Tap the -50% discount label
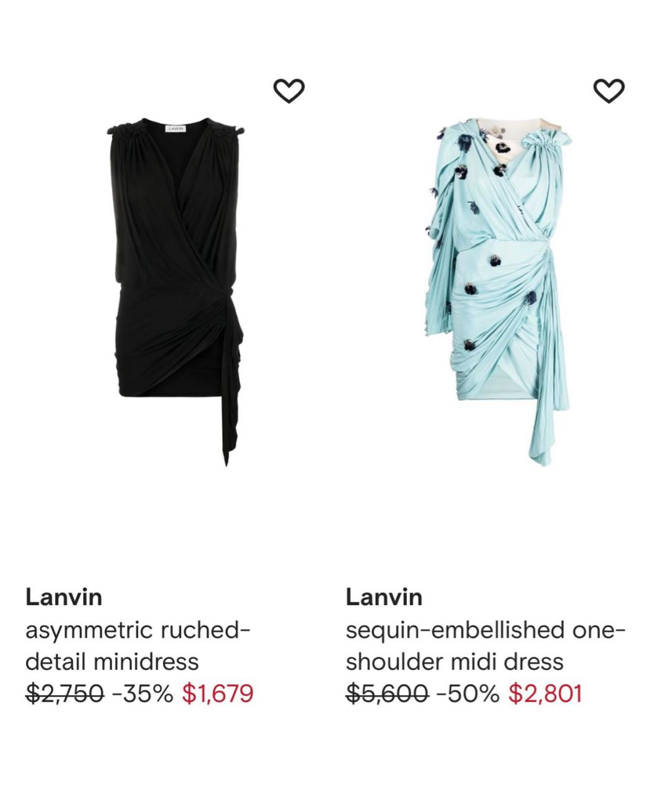The width and height of the screenshot is (672, 797). click(469, 693)
